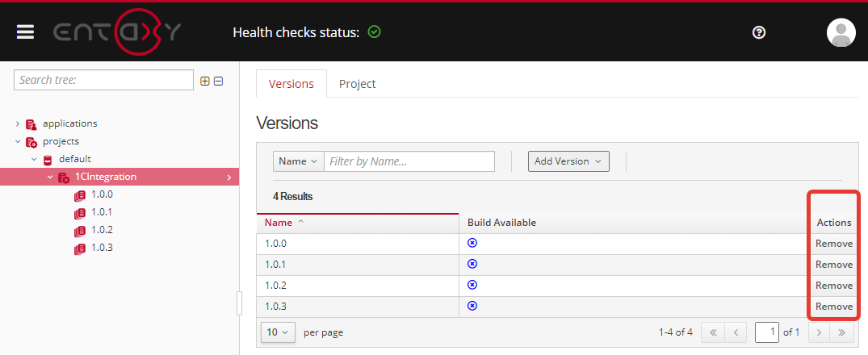Screen dimensions: 868x355
Task: Click the build unavailable icon for 1.0.1
Action: [x=472, y=264]
